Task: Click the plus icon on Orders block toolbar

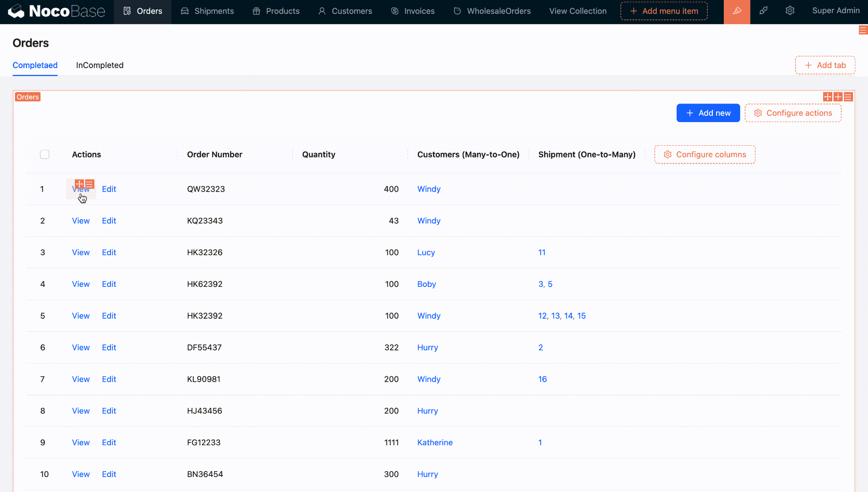Action: (x=838, y=97)
